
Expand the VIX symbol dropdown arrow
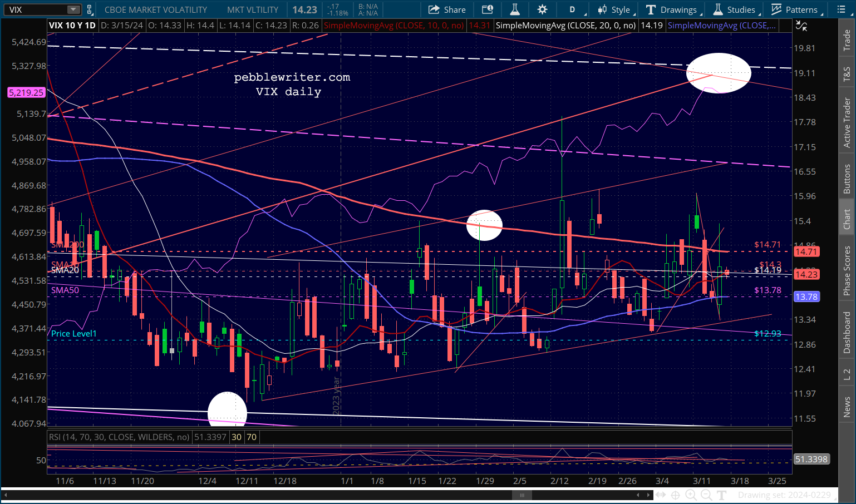(x=74, y=9)
